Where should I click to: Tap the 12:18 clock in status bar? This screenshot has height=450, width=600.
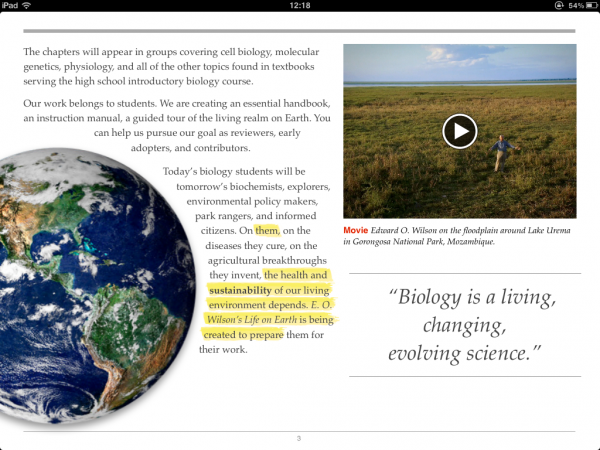click(x=299, y=6)
